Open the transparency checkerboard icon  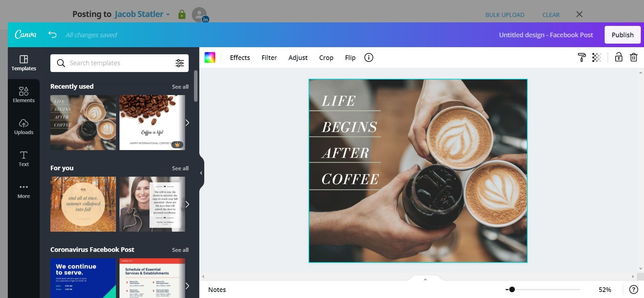point(596,57)
